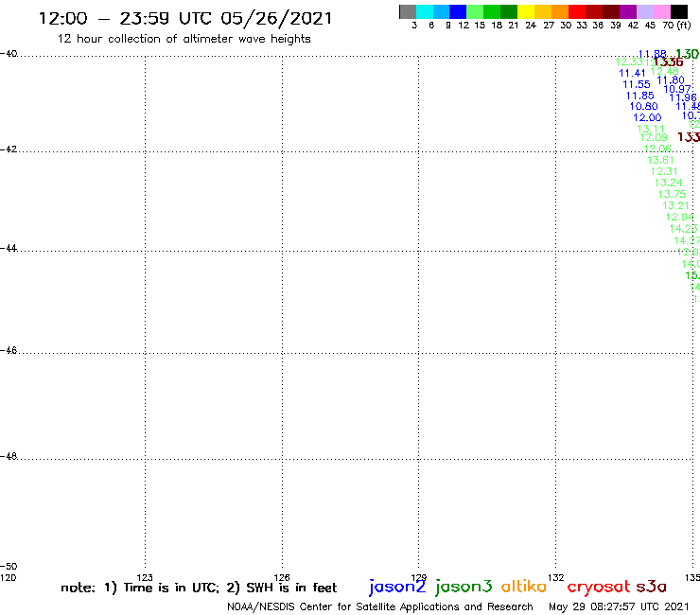Click the dark red 's3a' legend label
Image resolution: width=700 pixels, height=615 pixels.
pyautogui.click(x=651, y=587)
